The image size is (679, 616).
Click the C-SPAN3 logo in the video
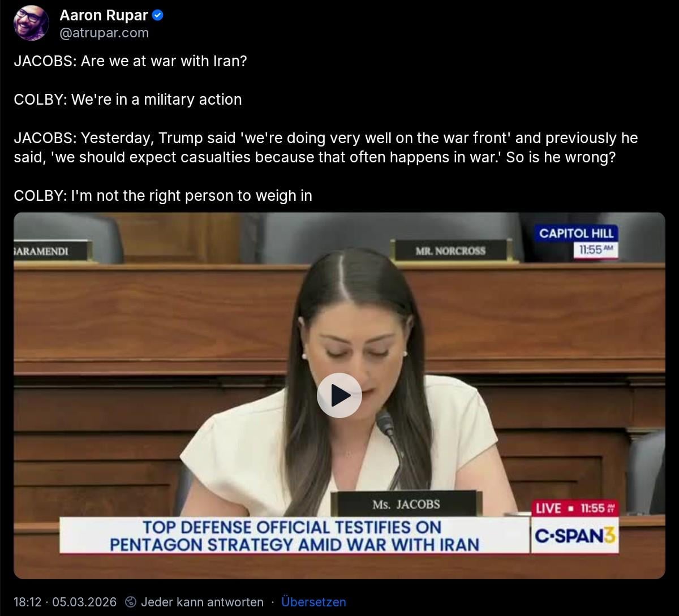tap(574, 536)
